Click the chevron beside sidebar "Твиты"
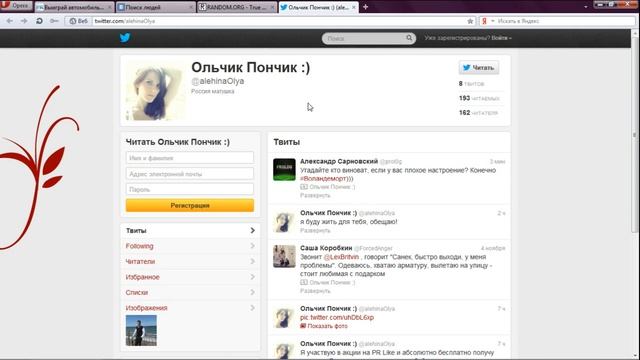The image size is (640, 360). (252, 231)
